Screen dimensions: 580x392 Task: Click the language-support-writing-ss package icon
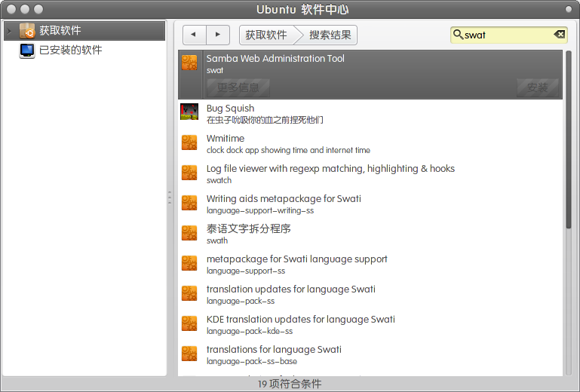(189, 203)
